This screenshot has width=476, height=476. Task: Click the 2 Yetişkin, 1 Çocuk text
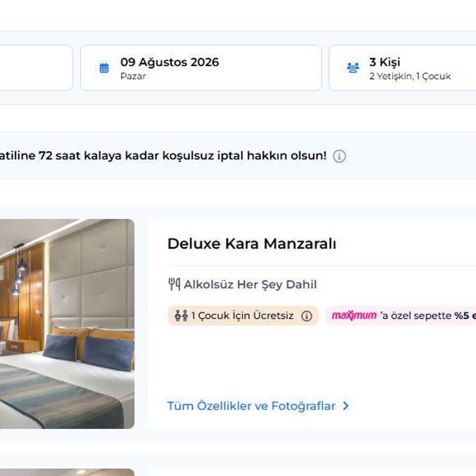[410, 76]
